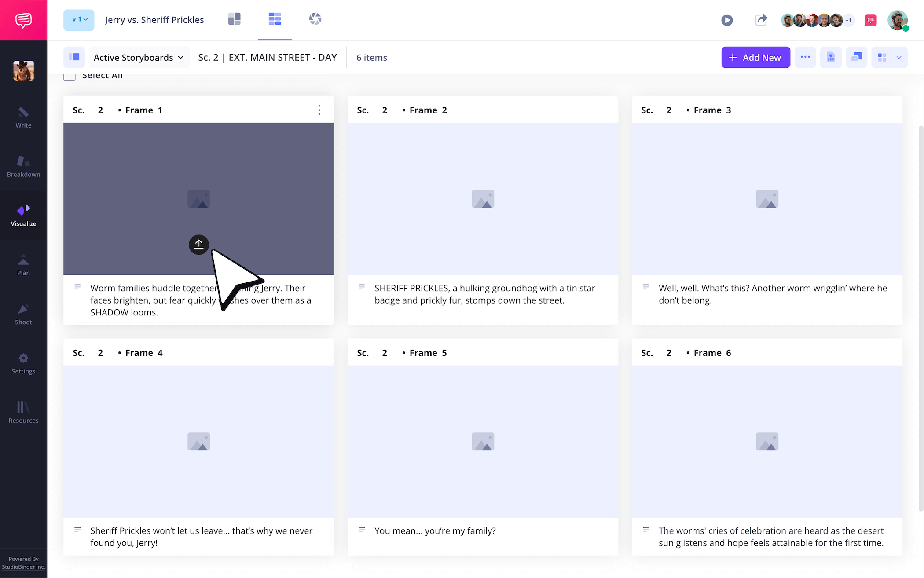Screen dimensions: 924x578
Task: Select the Write tool in the sidebar
Action: click(23, 118)
